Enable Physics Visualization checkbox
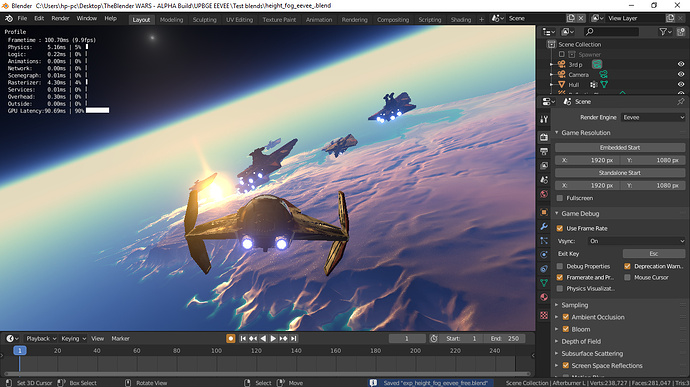Screen dimensions: 690x387 click(x=560, y=289)
